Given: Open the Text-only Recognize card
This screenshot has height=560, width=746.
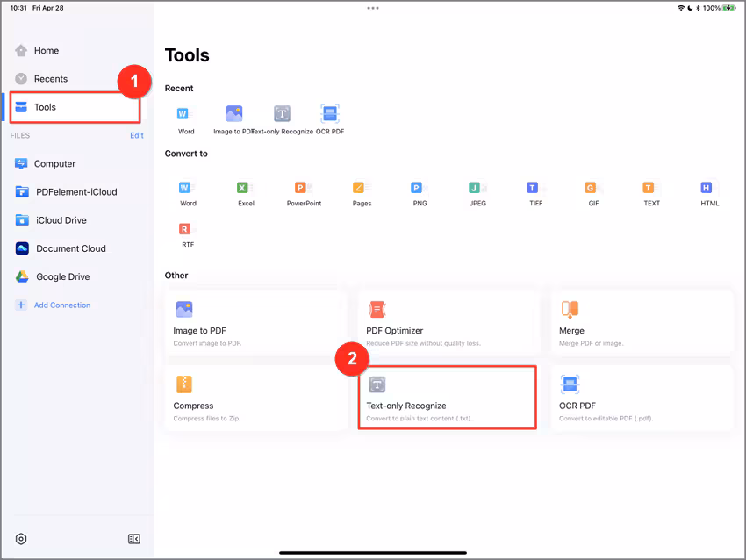Looking at the screenshot, I should point(448,398).
